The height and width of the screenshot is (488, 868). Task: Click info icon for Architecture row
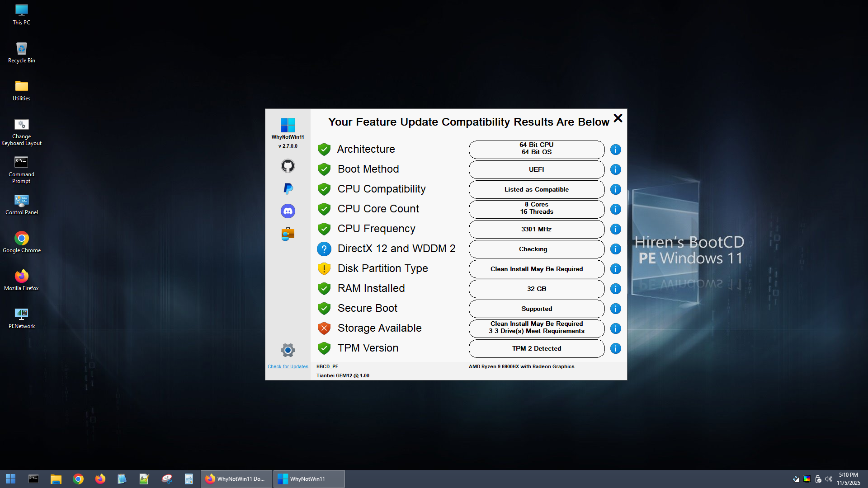click(x=615, y=150)
